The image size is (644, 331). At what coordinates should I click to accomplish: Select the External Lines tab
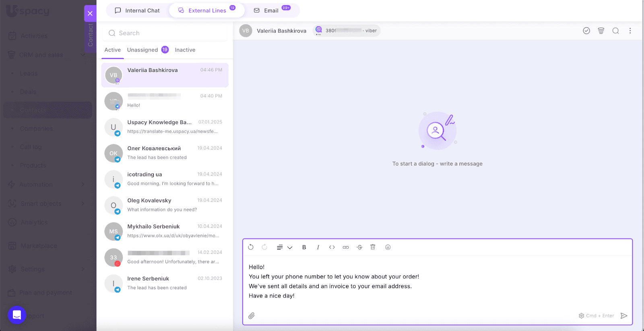click(x=207, y=10)
